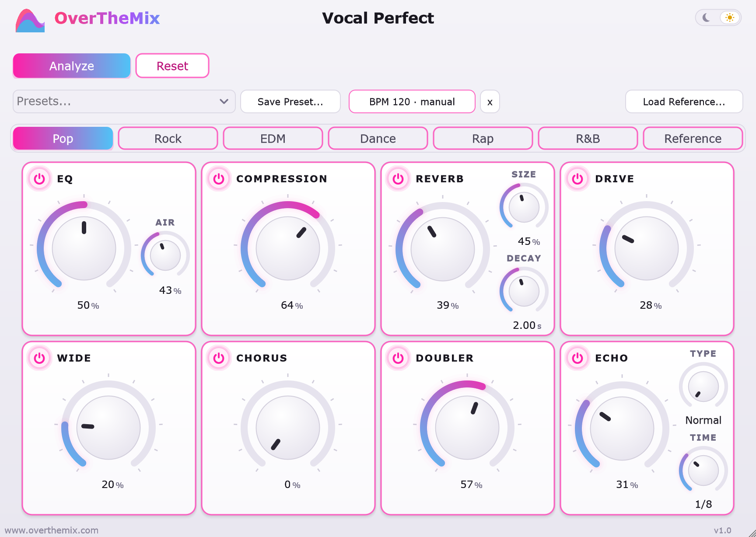Click the Reverb SIZE knob
Screen dimensions: 756x537
pos(524,207)
